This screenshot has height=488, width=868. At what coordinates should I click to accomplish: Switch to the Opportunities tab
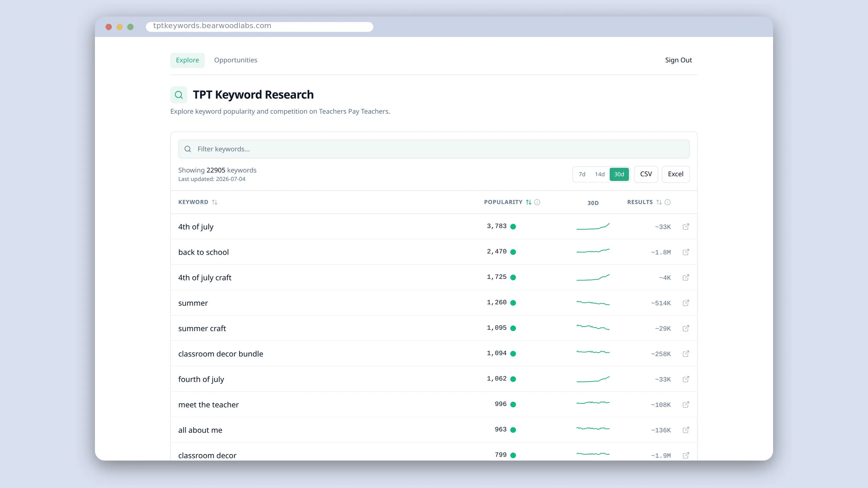tap(236, 60)
